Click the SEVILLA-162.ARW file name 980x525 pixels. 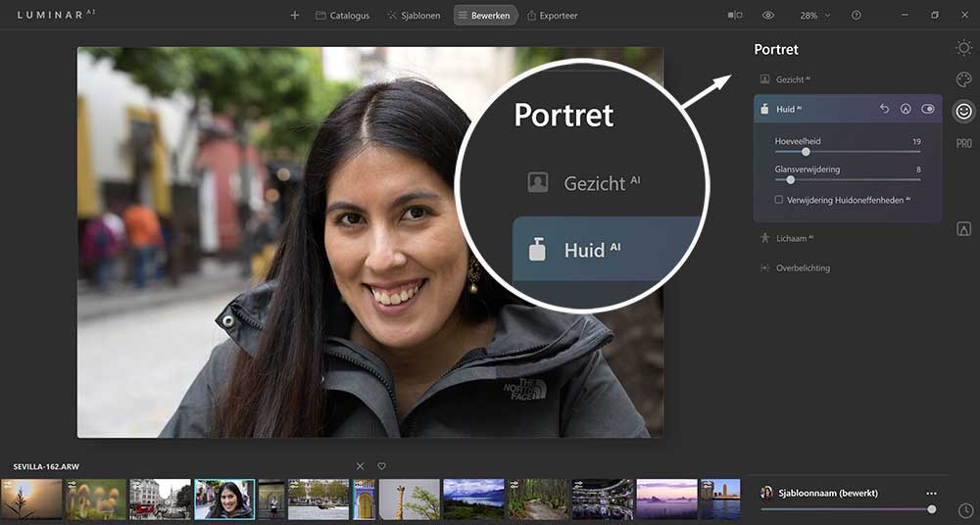click(46, 467)
